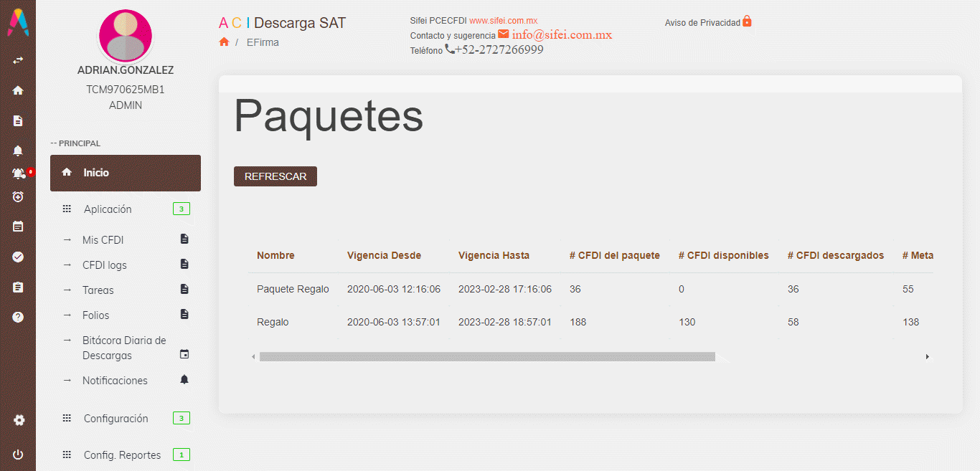
Task: Click the TCM970625MB1 RFC text
Action: (x=126, y=90)
